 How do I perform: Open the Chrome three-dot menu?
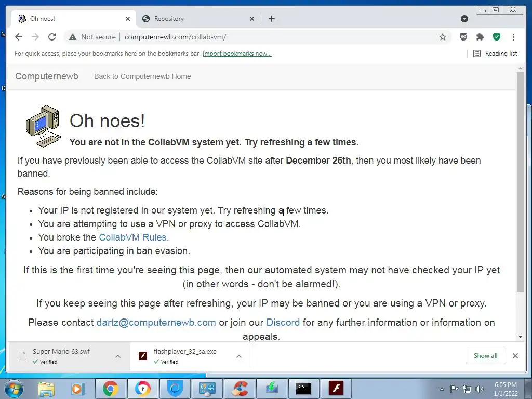[513, 37]
